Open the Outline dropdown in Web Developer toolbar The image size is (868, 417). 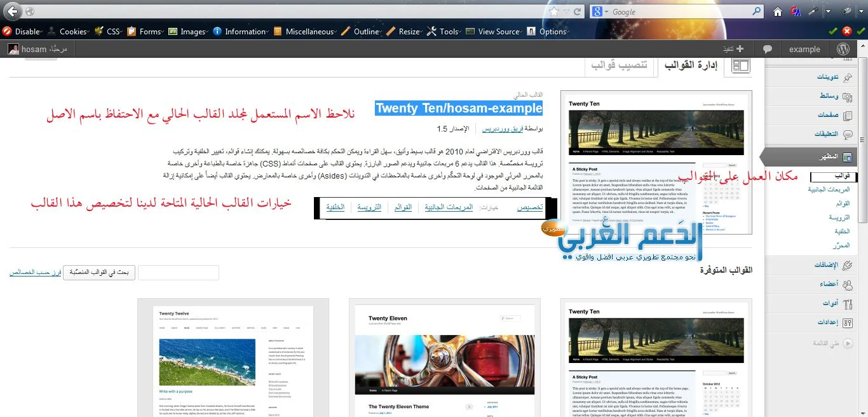361,31
